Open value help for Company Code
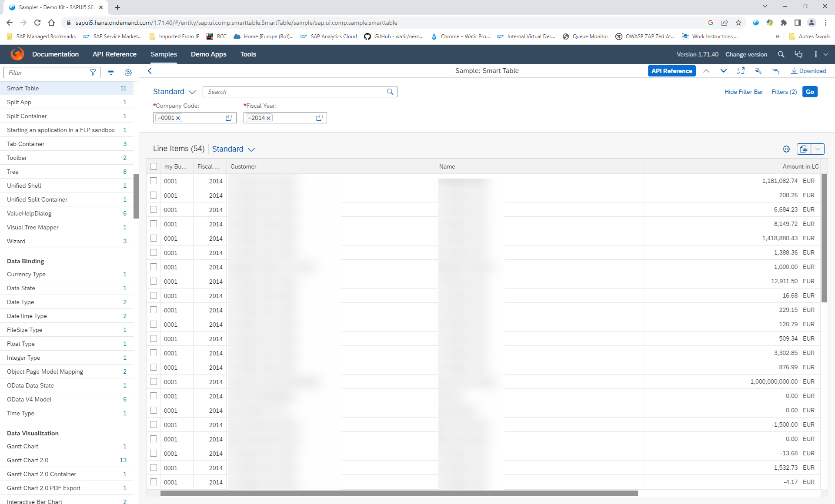Screen dimensions: 835x504 coord(229,118)
